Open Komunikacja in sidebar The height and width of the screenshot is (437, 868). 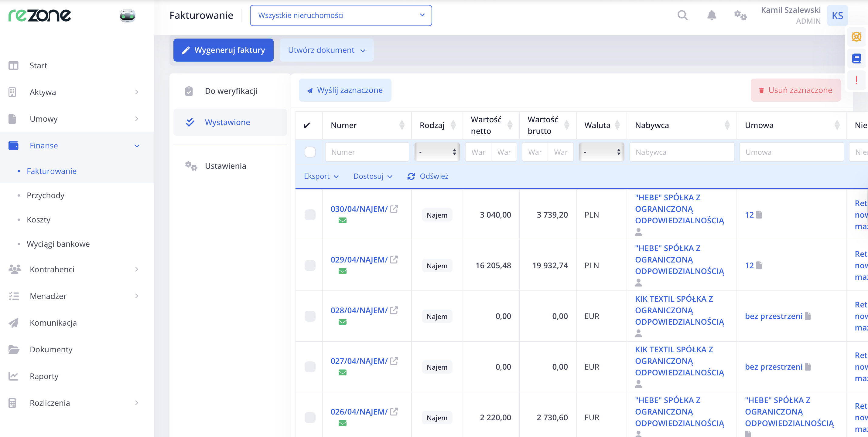click(x=77, y=323)
